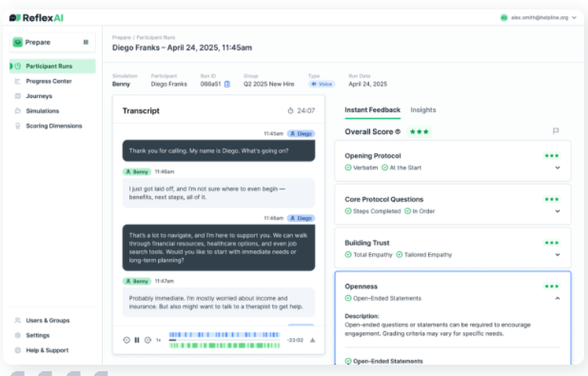This screenshot has height=376, width=588.
Task: Click Diego's 'Thank you for calling' message
Action: coord(219,151)
